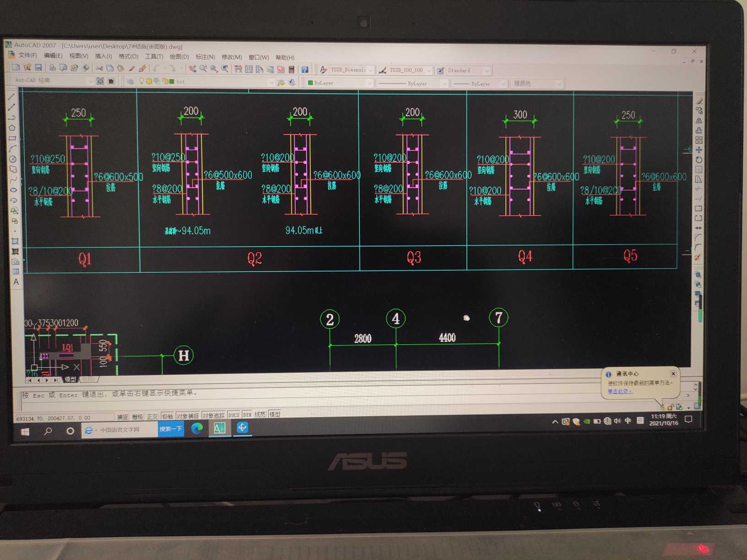Click the link in 通讯中心 popup
The height and width of the screenshot is (560, 747).
tap(620, 391)
